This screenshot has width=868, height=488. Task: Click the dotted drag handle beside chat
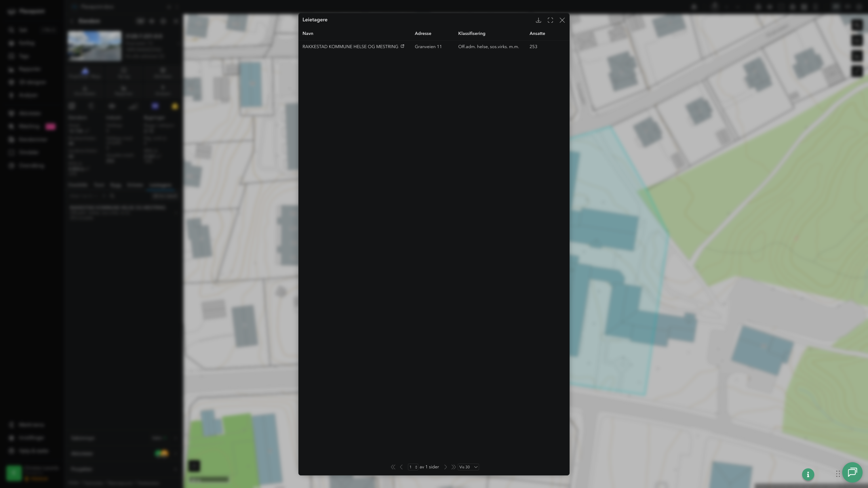coord(838,474)
